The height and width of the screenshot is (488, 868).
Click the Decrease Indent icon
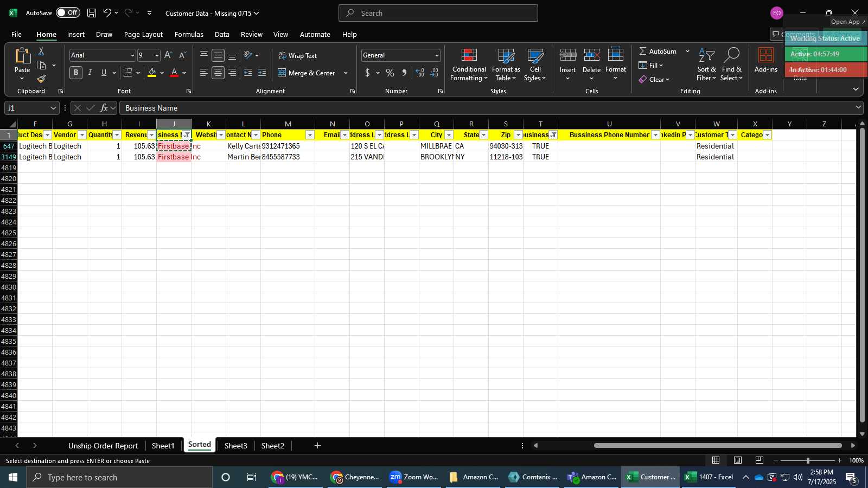[x=248, y=73]
